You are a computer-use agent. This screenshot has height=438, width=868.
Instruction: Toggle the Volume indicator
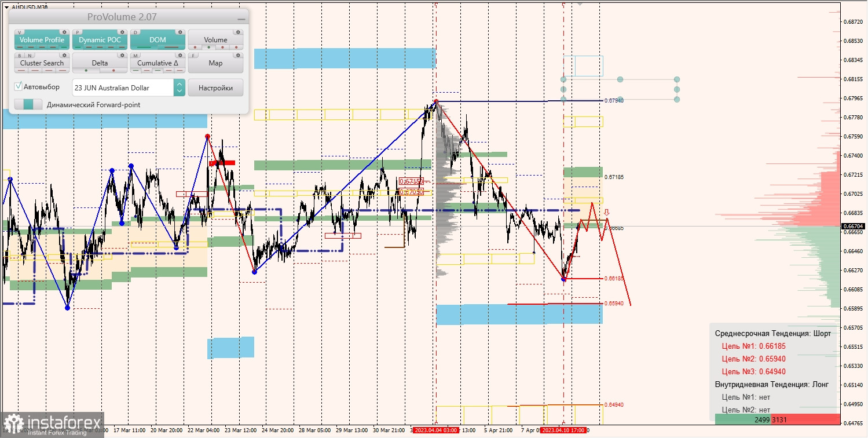(x=215, y=40)
